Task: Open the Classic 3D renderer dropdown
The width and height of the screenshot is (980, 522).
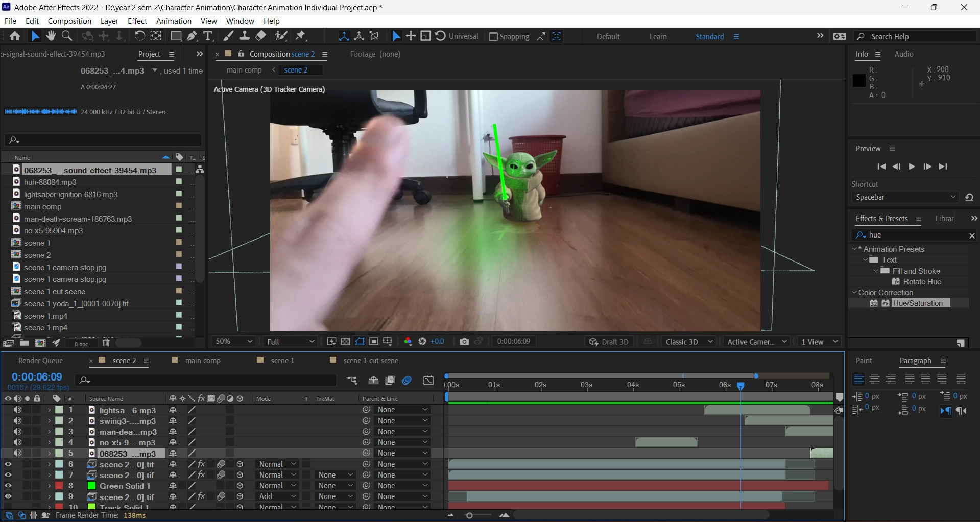Action: coord(689,342)
